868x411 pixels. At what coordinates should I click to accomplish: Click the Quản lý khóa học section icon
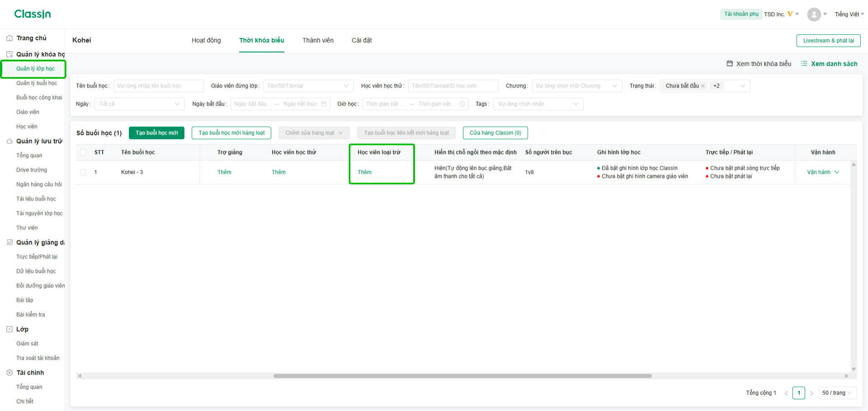(9, 55)
